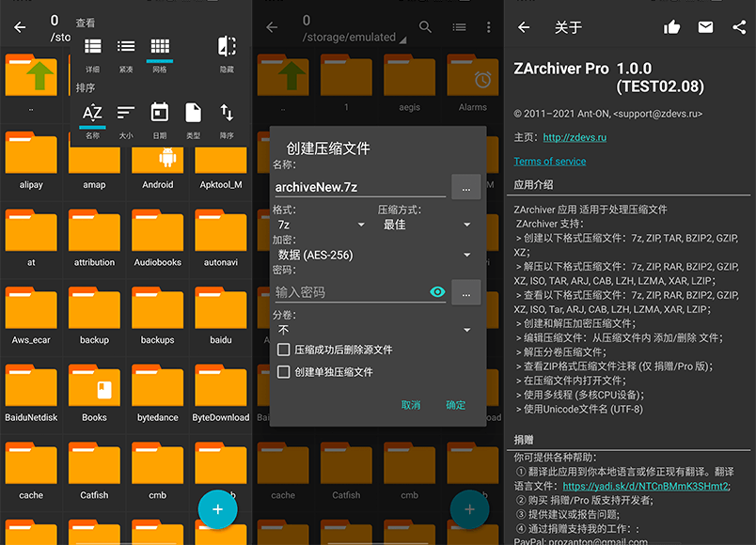Image resolution: width=756 pixels, height=545 pixels.
Task: Open the 7z format dropdown
Action: [321, 225]
